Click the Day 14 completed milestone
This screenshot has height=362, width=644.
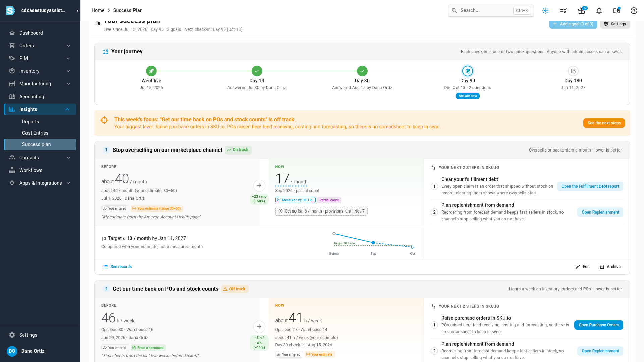point(257,71)
